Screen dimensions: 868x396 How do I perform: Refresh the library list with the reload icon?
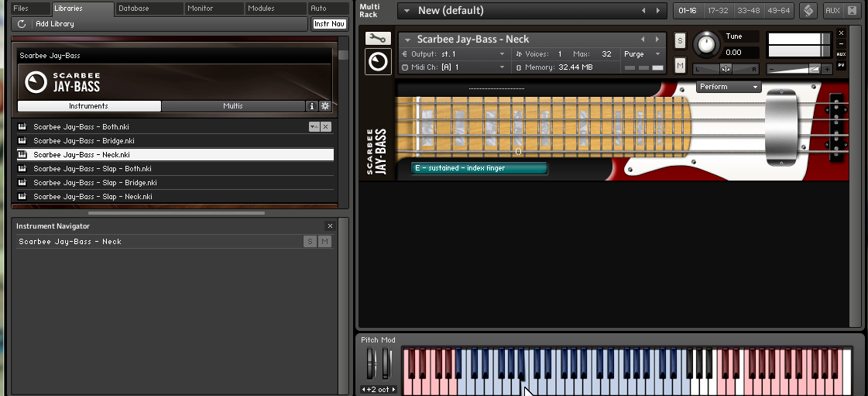coord(22,24)
